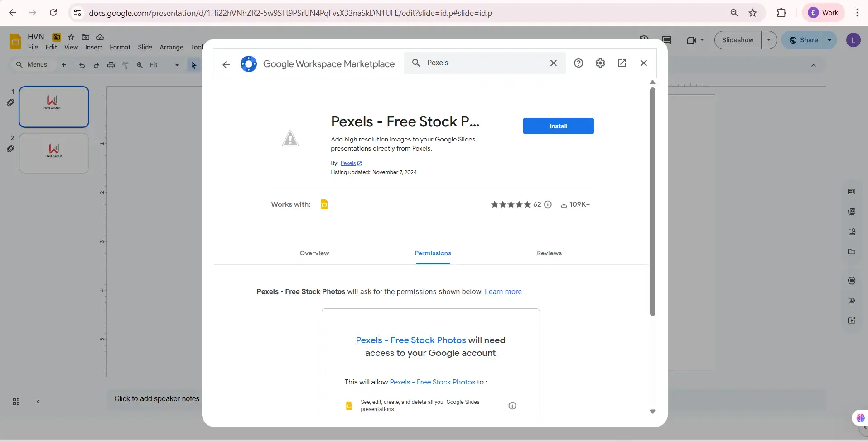Click info icon for Slides permission
The width and height of the screenshot is (868, 442).
[512, 406]
